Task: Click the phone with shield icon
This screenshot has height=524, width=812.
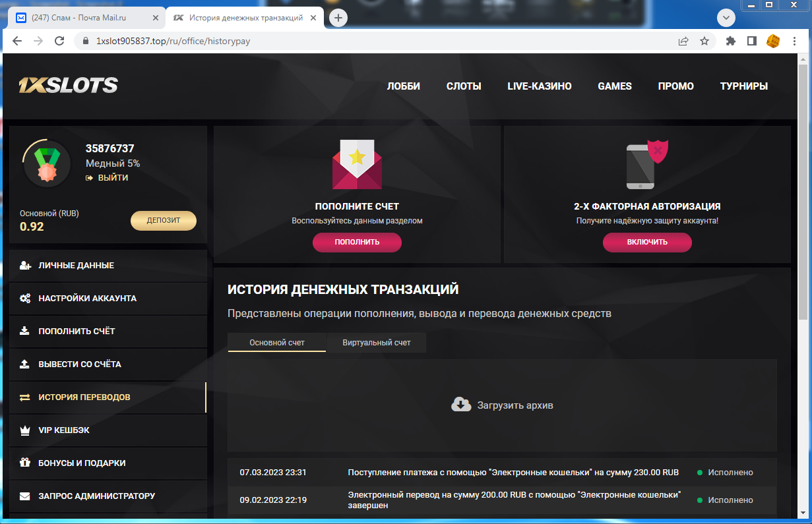Action: (x=647, y=164)
